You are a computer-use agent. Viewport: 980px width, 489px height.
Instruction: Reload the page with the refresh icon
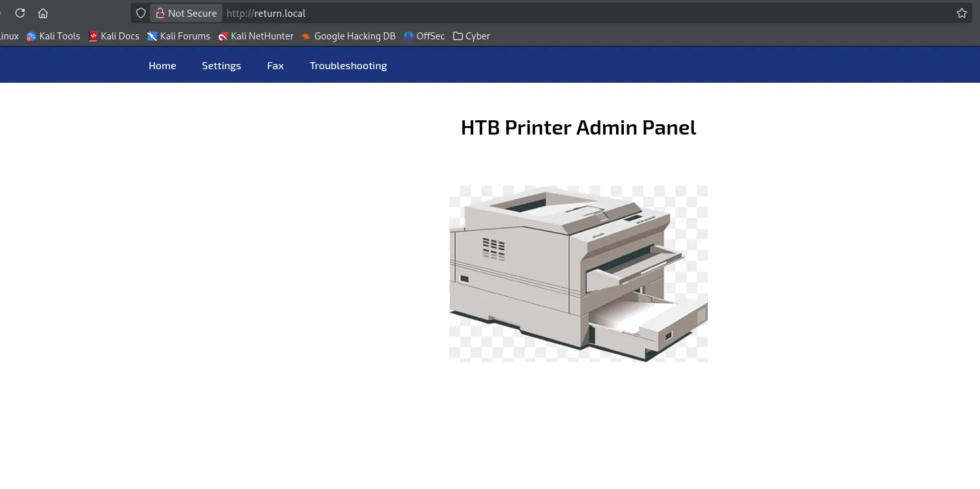tap(20, 13)
